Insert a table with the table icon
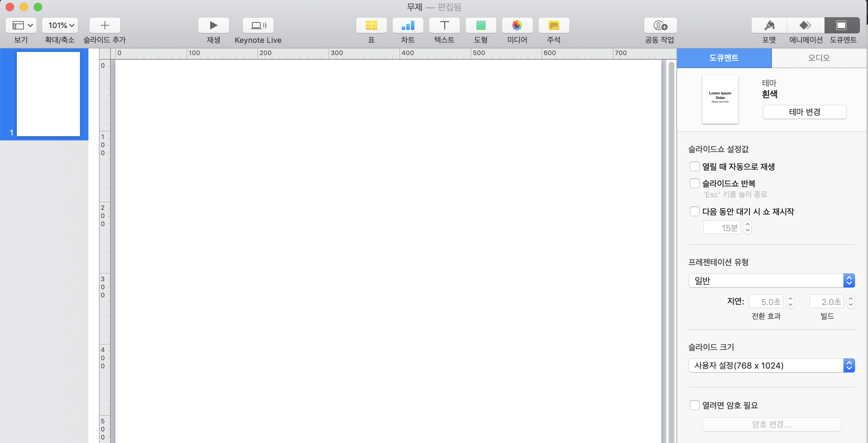This screenshot has height=443, width=868. tap(371, 25)
